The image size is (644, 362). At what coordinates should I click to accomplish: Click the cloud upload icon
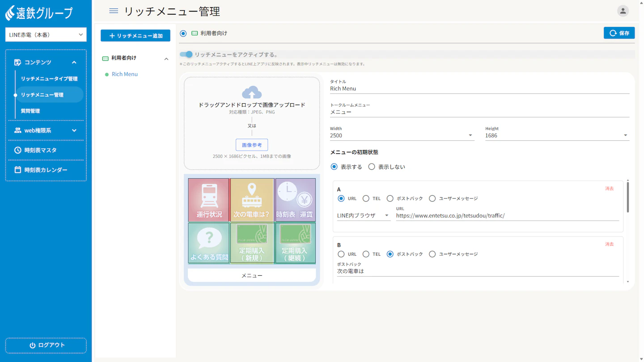coord(252,93)
